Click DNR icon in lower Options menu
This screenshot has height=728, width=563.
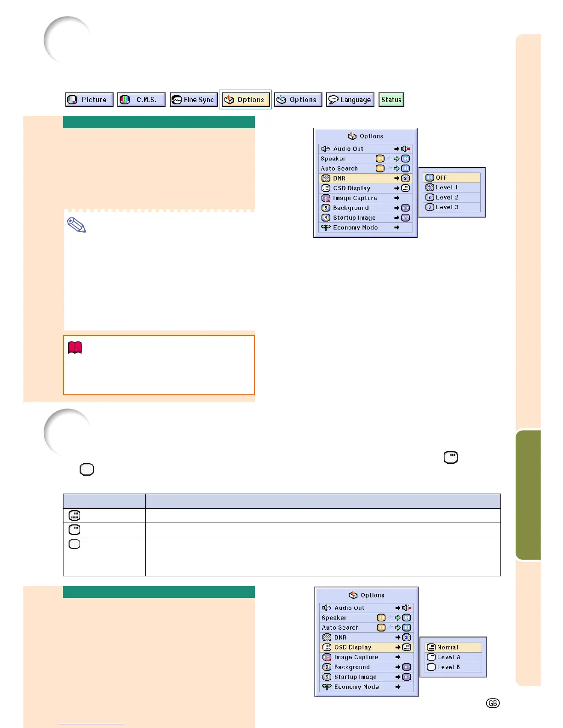[x=327, y=637]
